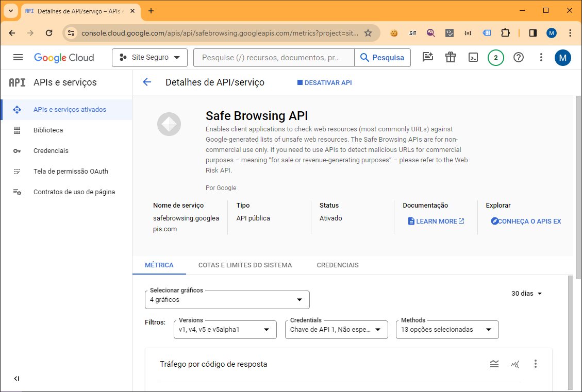
Task: Click the Safe Browsing API title
Action: pos(257,116)
